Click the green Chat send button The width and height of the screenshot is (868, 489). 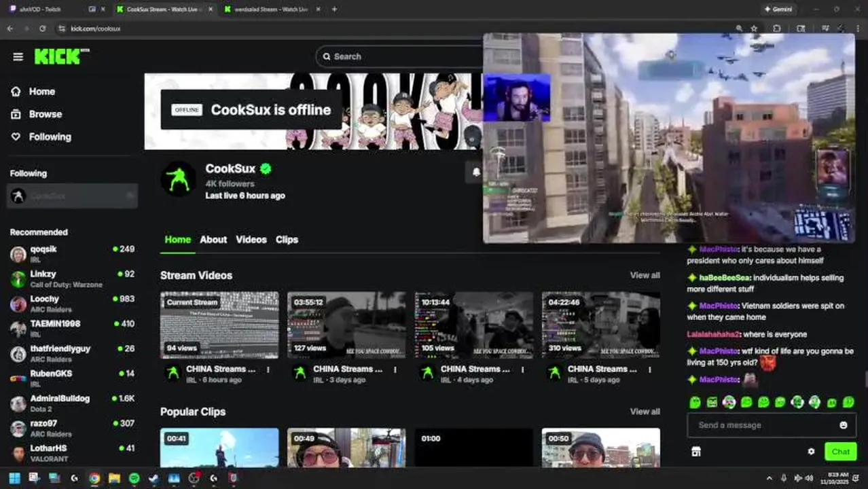click(840, 452)
